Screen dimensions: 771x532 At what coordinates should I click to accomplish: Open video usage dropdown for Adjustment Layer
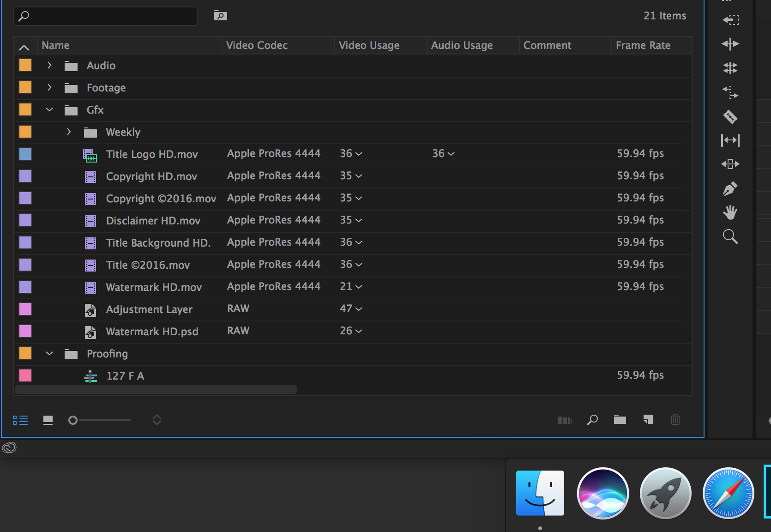click(x=359, y=309)
